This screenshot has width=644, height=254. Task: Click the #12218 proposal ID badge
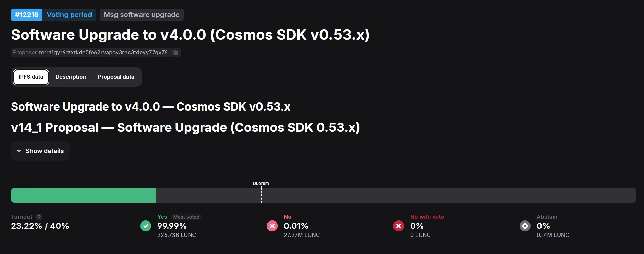pyautogui.click(x=27, y=15)
